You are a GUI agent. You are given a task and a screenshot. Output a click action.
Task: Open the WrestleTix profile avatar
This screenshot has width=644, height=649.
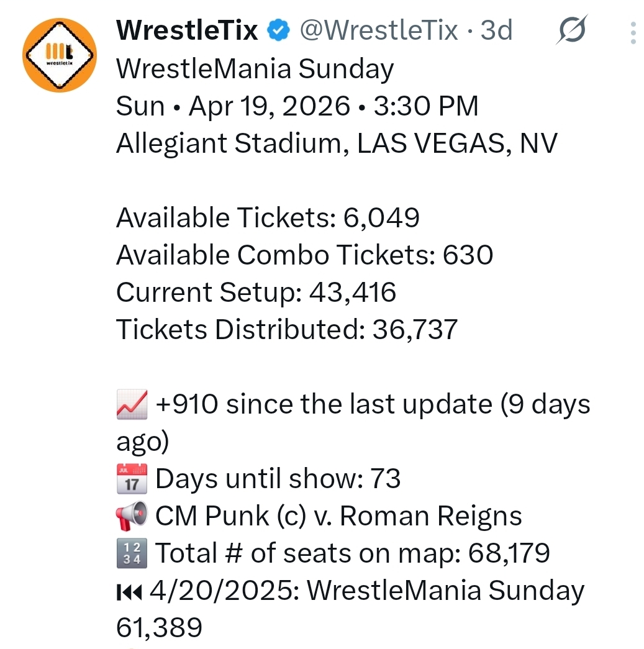tap(60, 55)
